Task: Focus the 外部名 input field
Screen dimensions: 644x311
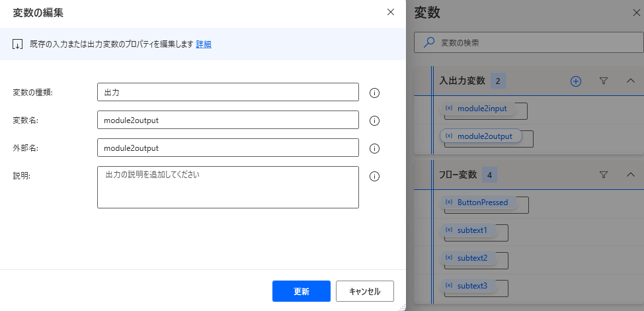Action: pos(228,148)
